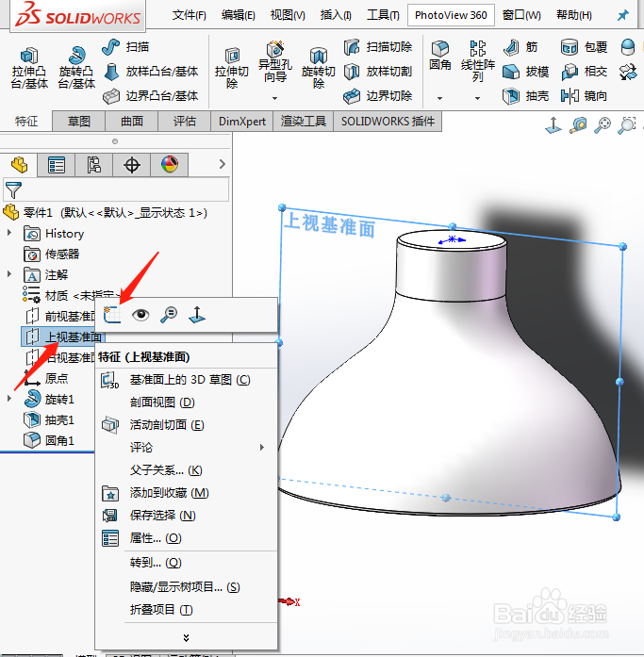
Task: Click the Sweep (扫描) tool
Action: pos(125,46)
